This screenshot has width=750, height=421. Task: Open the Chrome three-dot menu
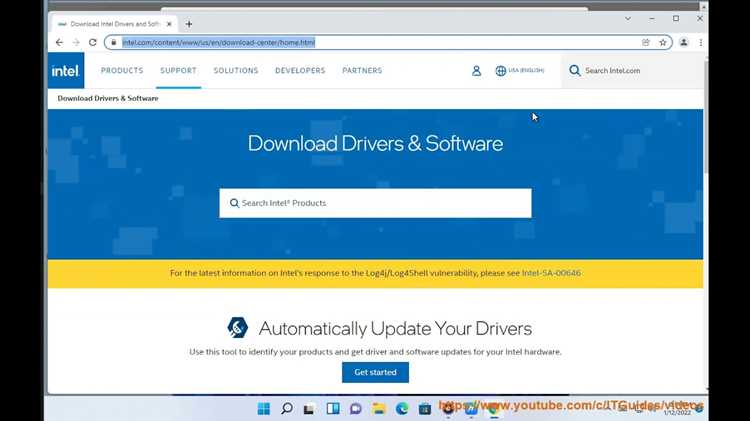click(x=701, y=43)
